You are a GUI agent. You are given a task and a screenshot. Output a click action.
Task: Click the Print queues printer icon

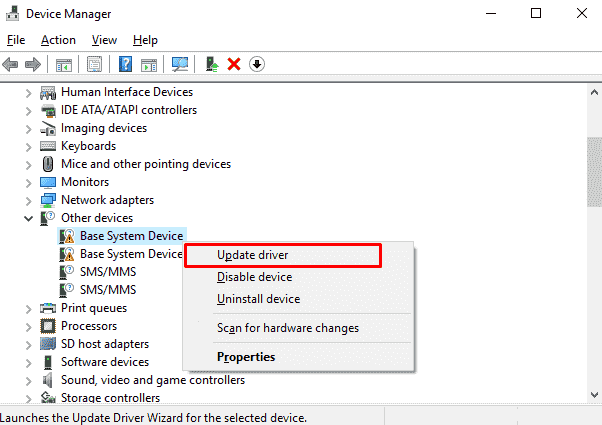point(48,308)
